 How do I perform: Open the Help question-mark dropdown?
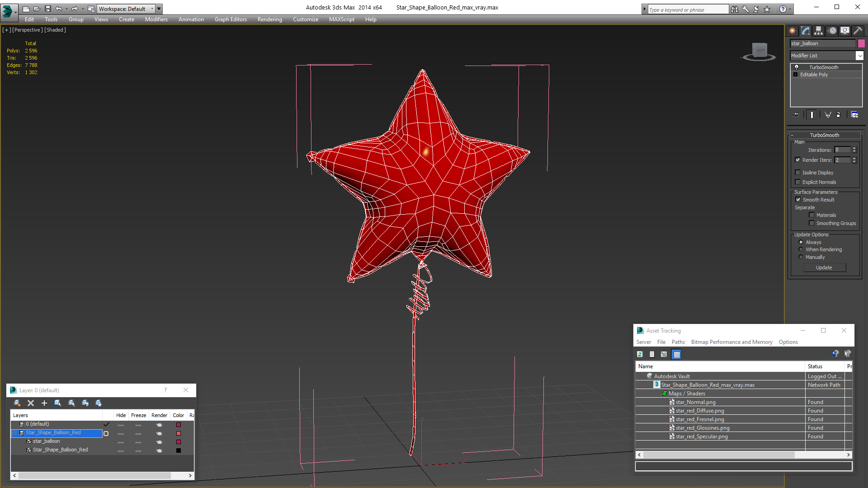790,9
